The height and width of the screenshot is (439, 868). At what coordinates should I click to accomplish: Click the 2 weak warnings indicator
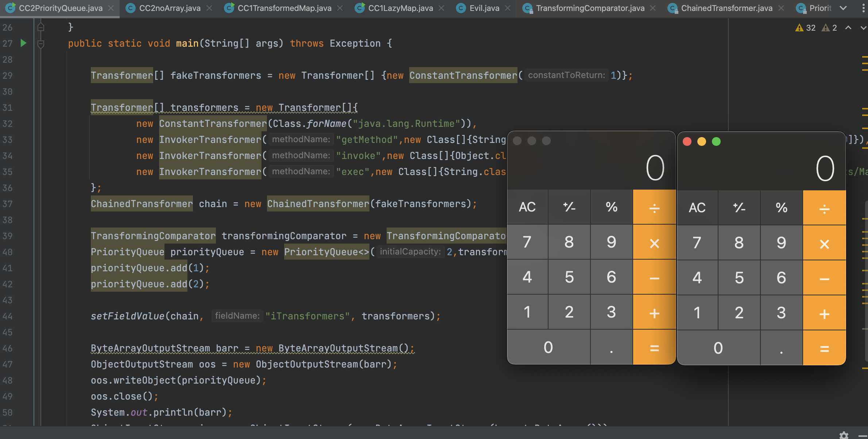(x=829, y=28)
